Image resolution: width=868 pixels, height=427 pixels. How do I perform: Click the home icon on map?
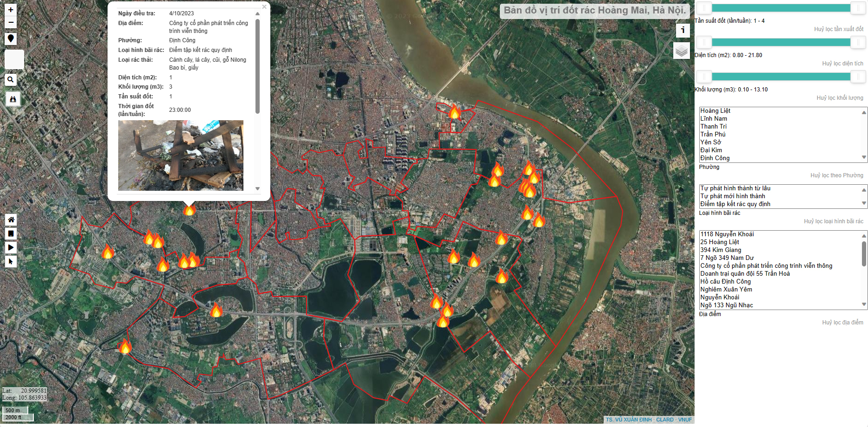pyautogui.click(x=11, y=220)
